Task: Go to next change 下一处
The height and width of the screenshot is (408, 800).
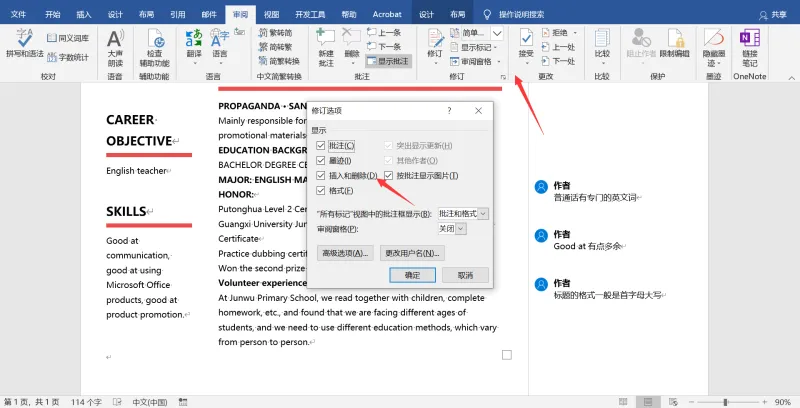Action: (x=558, y=61)
